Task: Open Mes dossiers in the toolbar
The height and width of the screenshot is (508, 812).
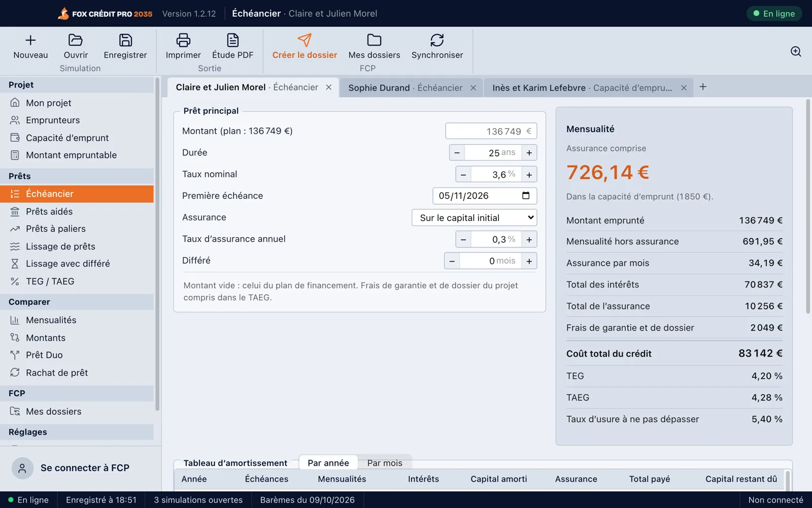Action: coord(374,46)
